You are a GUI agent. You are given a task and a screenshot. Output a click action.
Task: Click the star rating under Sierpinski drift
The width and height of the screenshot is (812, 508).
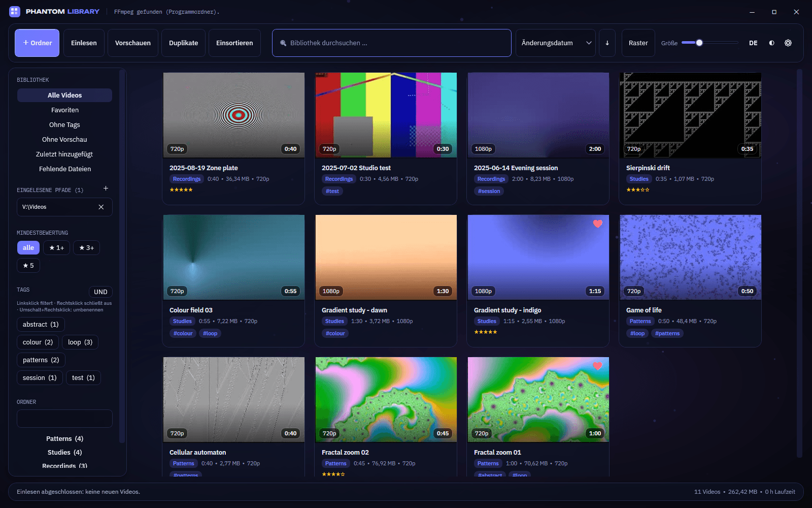[638, 189]
